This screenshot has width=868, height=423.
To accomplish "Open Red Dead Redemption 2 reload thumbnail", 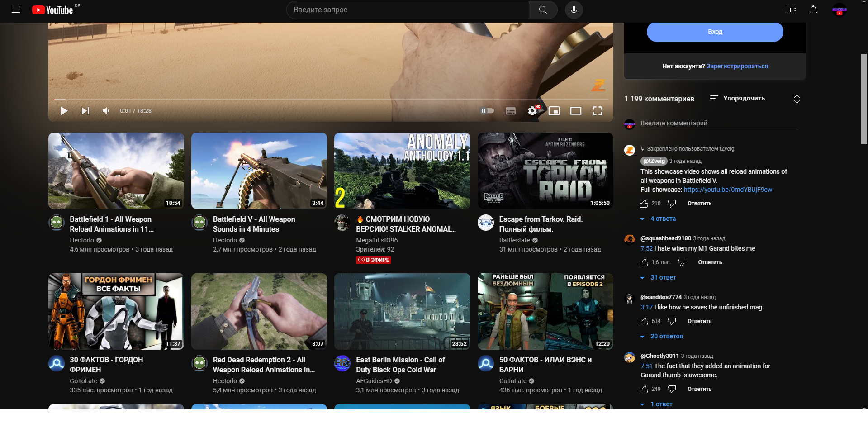I will coord(259,311).
